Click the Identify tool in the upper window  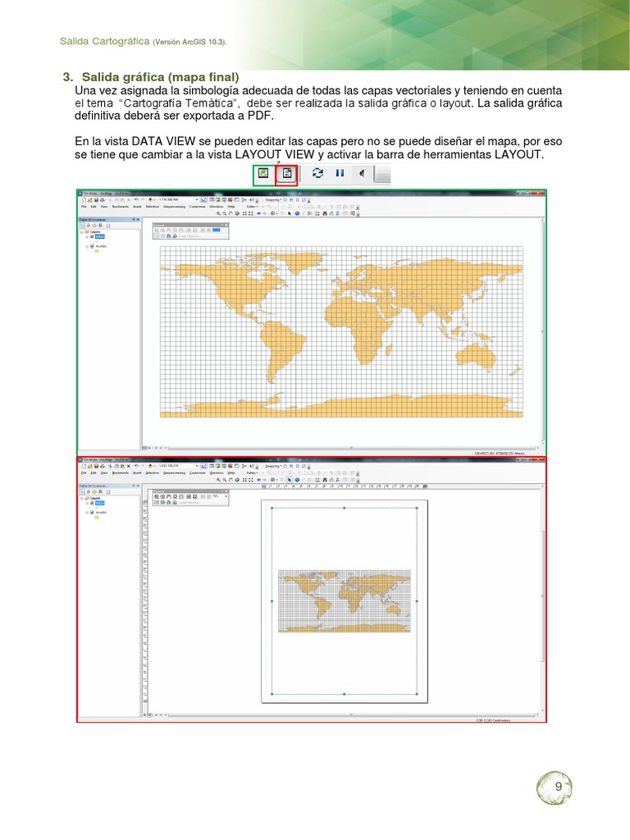297,213
